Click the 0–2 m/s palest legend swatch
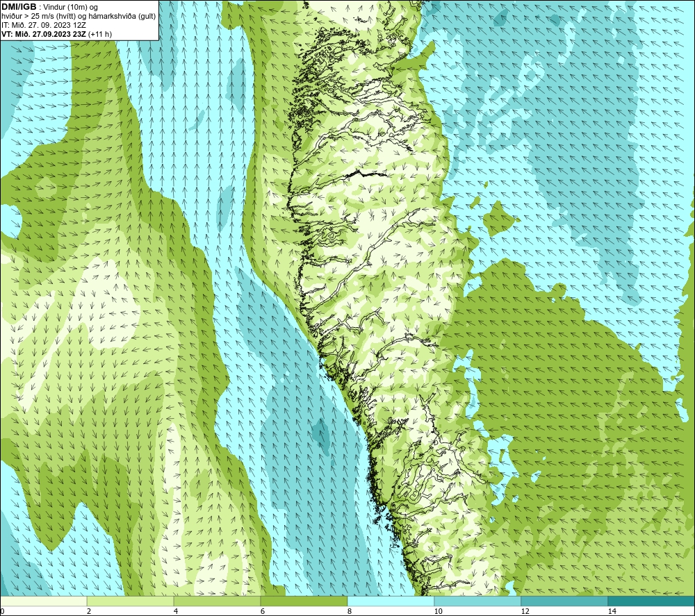 pos(43,601)
